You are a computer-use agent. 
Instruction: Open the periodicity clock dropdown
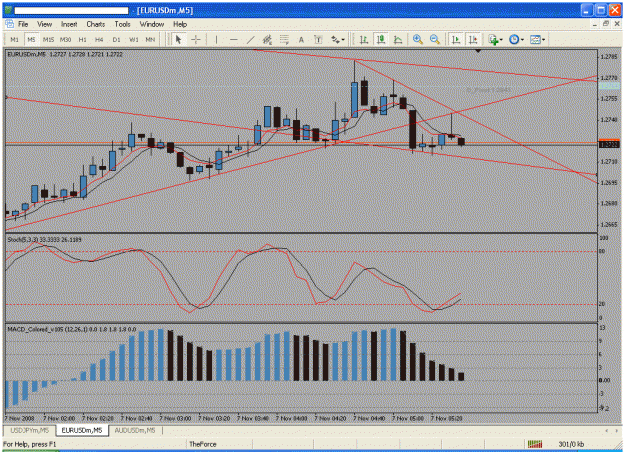pyautogui.click(x=516, y=39)
